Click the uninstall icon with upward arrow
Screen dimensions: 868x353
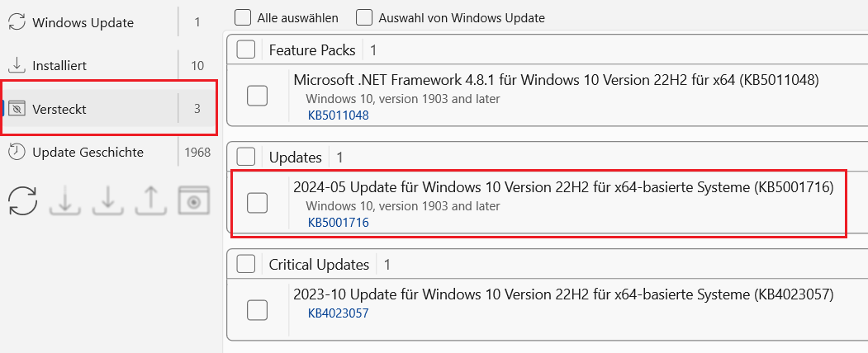[150, 201]
